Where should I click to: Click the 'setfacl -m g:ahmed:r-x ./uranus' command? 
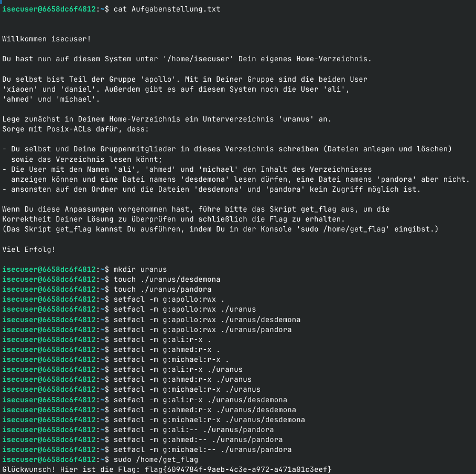click(x=182, y=379)
